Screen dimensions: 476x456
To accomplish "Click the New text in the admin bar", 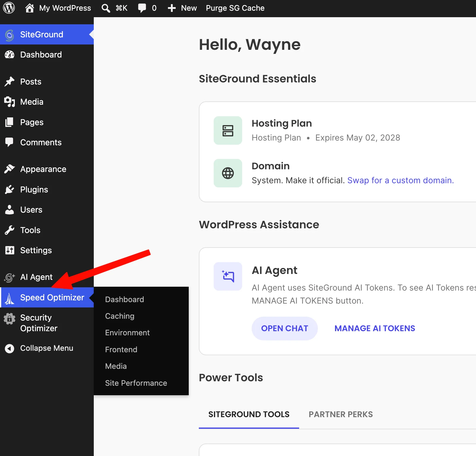I will pyautogui.click(x=189, y=8).
